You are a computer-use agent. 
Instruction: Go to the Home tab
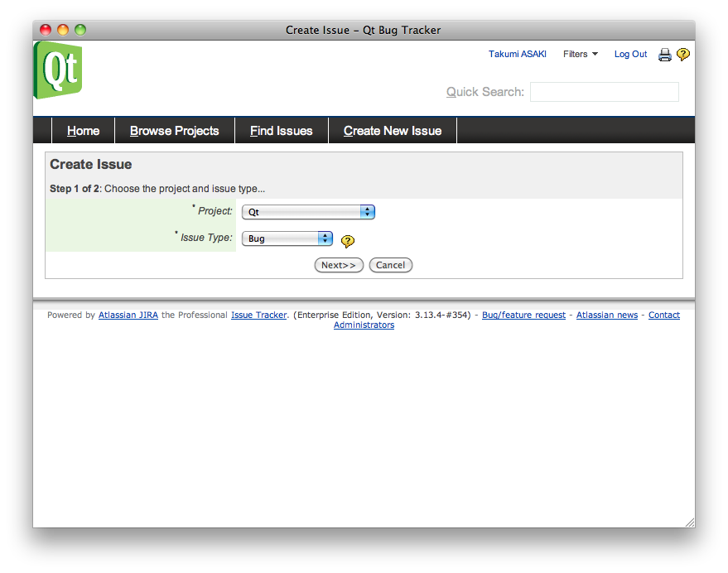[x=83, y=131]
